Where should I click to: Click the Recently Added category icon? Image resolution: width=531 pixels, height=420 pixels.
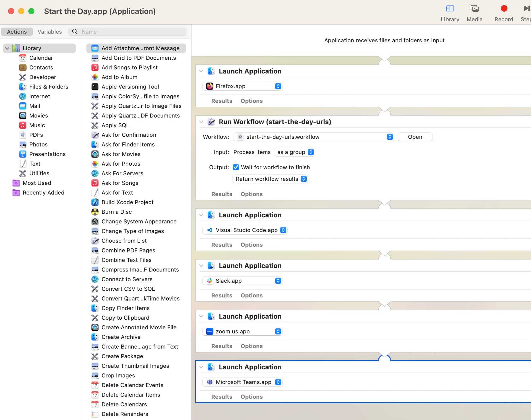(x=15, y=192)
